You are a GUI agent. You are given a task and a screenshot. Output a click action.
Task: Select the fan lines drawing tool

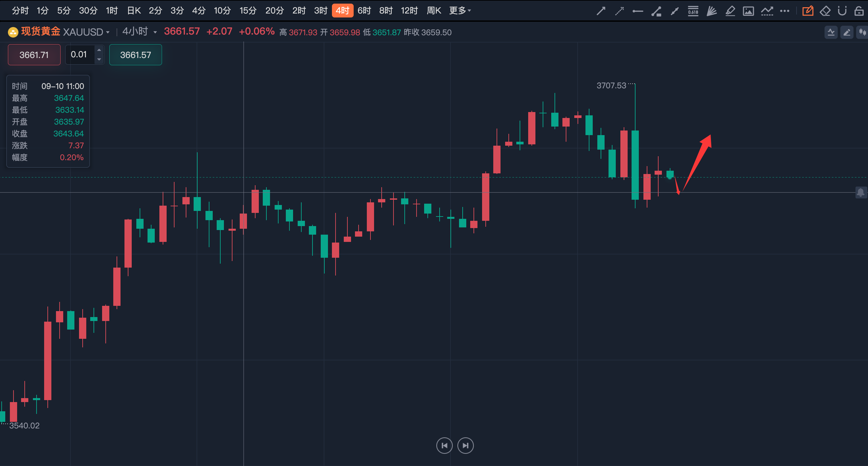(x=711, y=11)
